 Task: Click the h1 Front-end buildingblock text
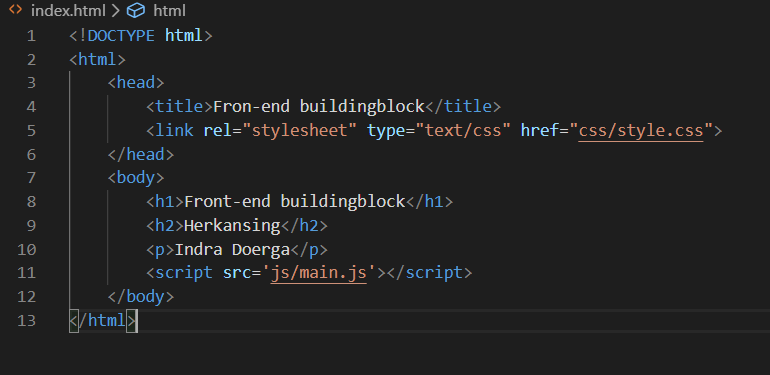coord(295,201)
